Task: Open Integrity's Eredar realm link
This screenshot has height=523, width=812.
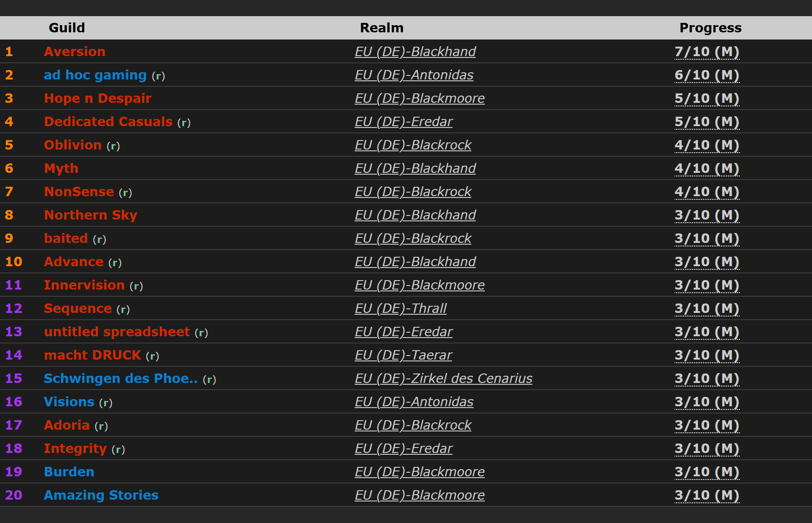Action: click(x=404, y=448)
